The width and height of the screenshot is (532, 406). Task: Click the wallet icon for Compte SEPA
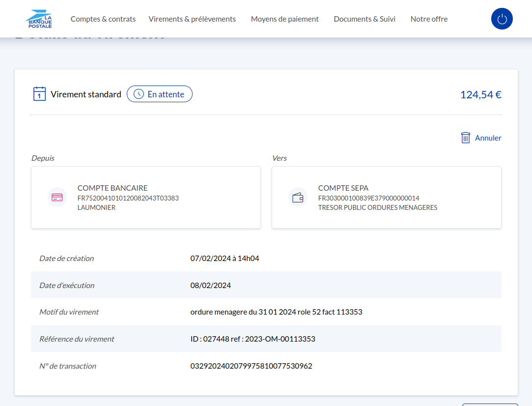(x=298, y=198)
